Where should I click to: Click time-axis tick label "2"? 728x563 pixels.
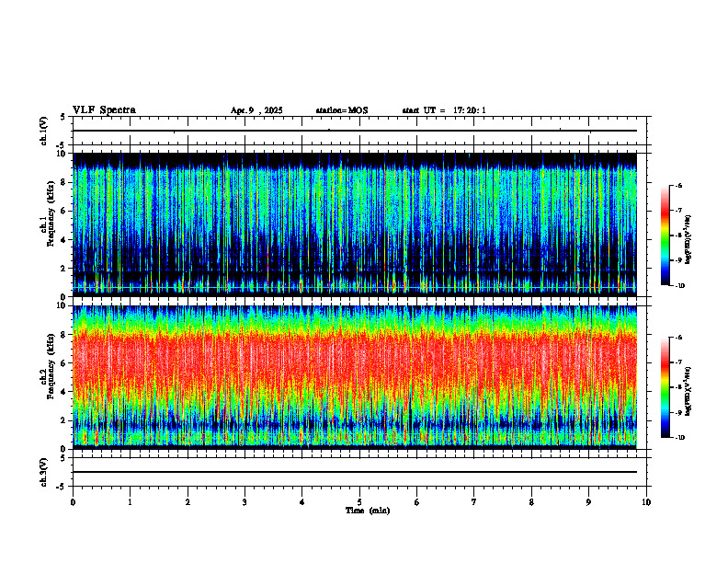[x=188, y=502]
